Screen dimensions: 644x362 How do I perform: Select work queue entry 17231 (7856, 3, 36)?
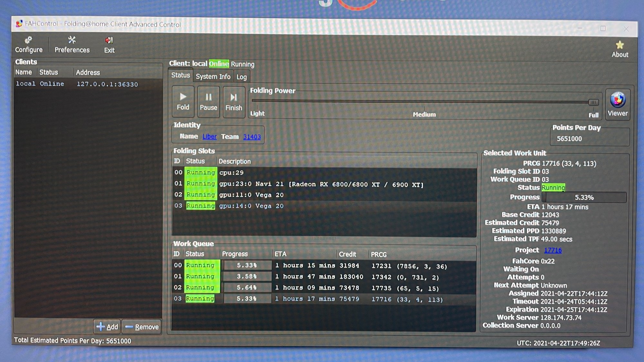pos(324,265)
